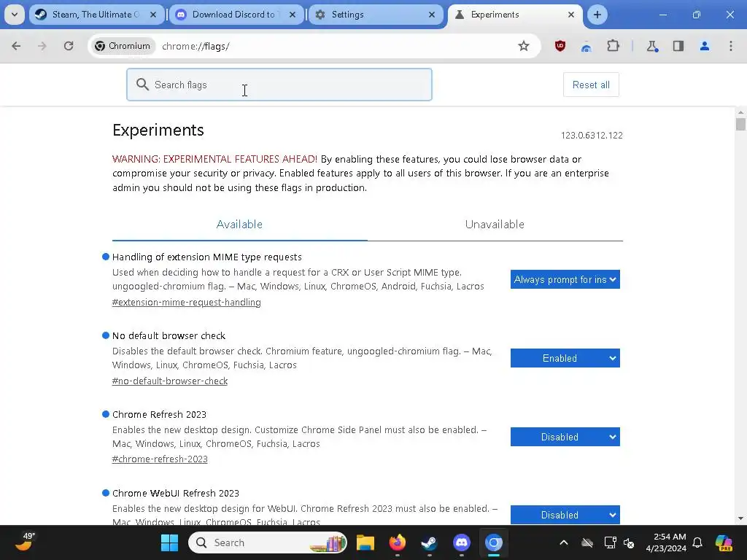The image size is (747, 560).
Task: Bookmark this page with the star icon
Action: coord(524,46)
